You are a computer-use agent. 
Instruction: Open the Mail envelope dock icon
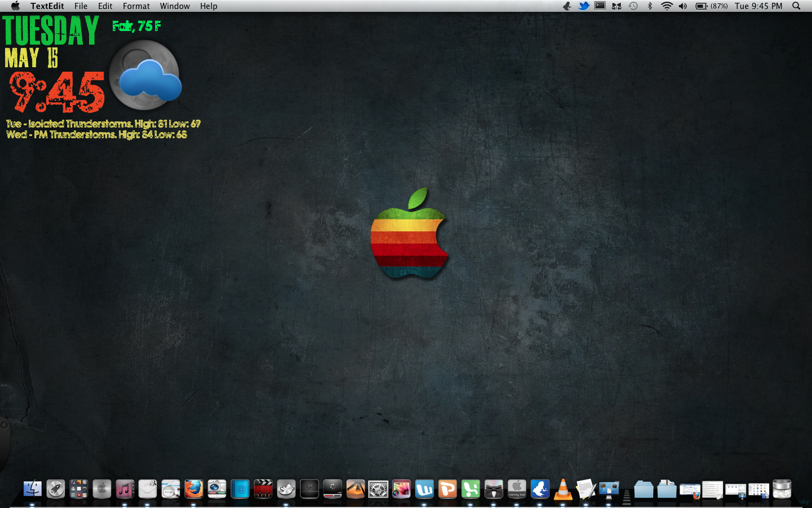click(148, 489)
